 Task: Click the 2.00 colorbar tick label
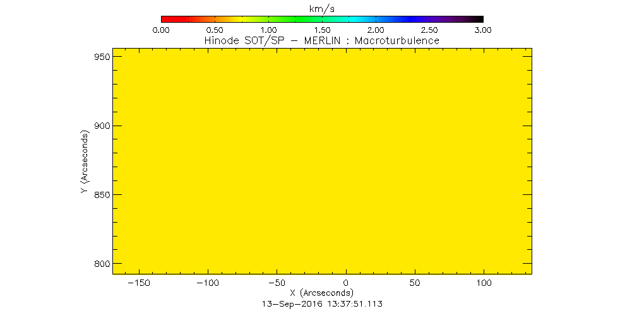[x=376, y=30]
